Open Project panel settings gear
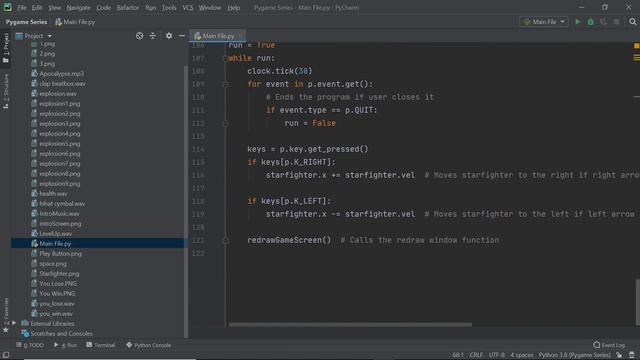 point(169,36)
